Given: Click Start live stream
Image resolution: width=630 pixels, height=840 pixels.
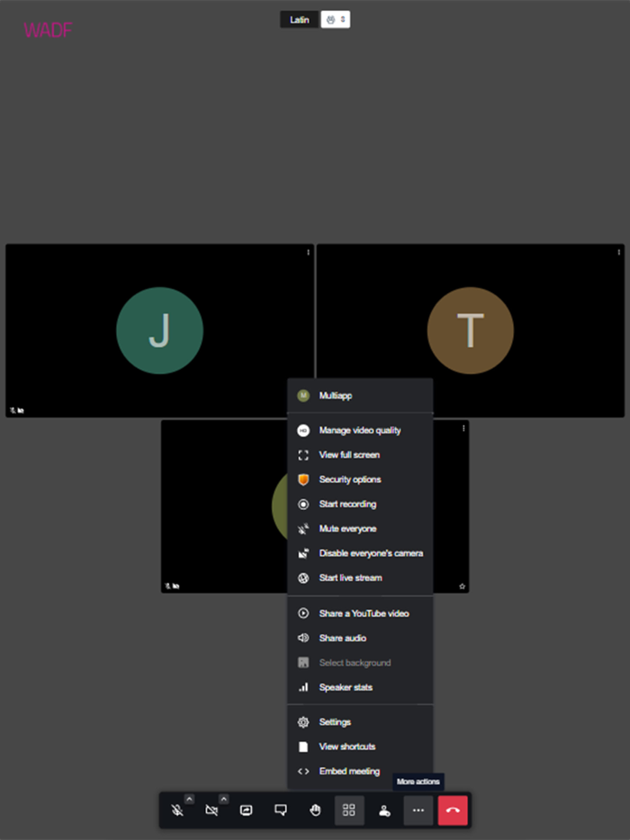Looking at the screenshot, I should 360,578.
